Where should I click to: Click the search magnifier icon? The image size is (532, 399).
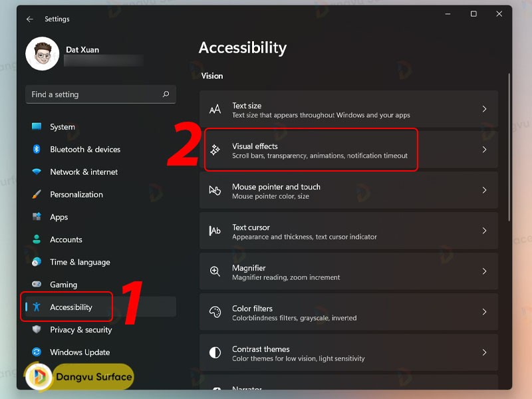tap(166, 94)
